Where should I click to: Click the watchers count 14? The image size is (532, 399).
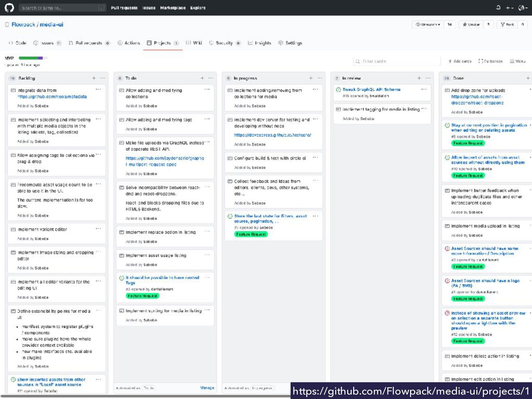[x=449, y=24]
